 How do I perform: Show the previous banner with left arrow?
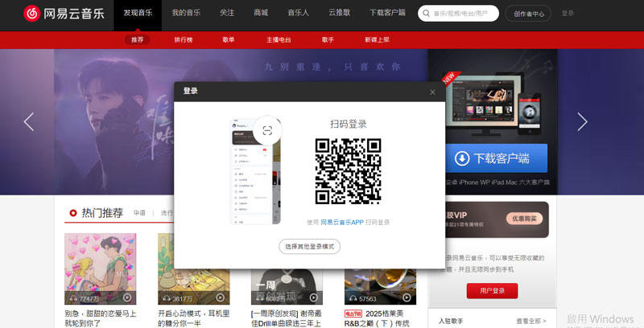point(28,121)
